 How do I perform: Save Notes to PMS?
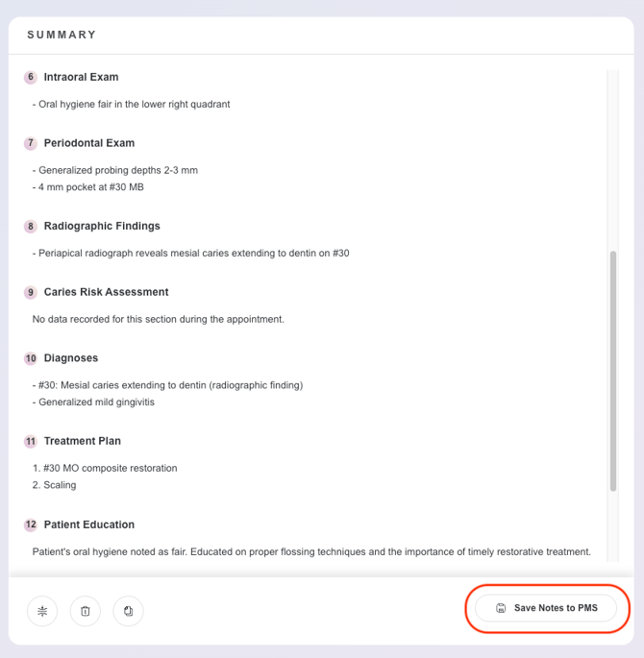(x=546, y=608)
